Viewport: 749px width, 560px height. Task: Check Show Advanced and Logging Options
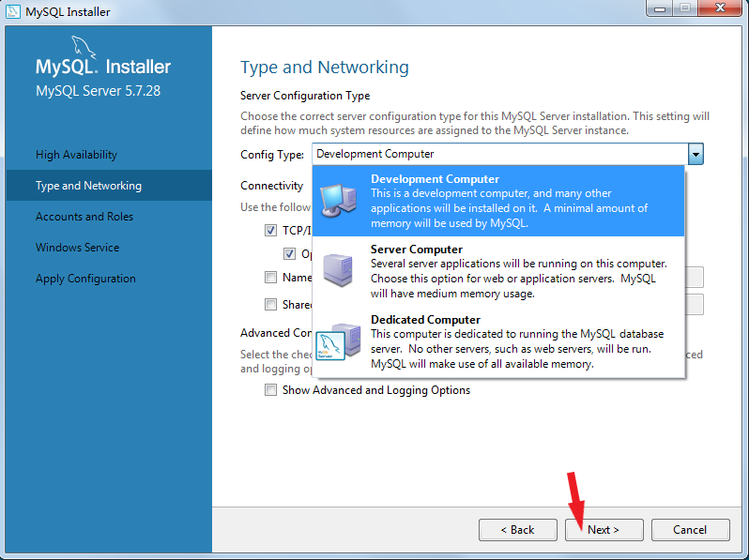click(x=271, y=390)
